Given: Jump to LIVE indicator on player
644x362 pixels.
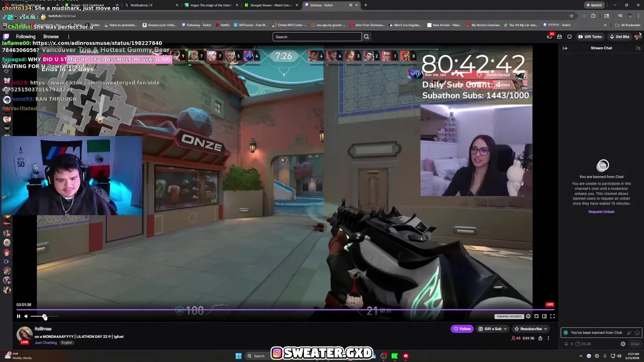Looking at the screenshot, I should [x=549, y=304].
